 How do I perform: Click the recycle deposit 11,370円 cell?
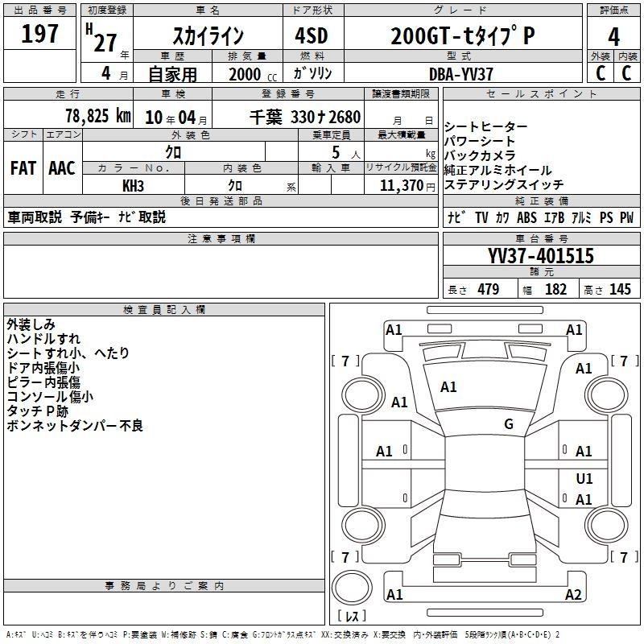[401, 185]
